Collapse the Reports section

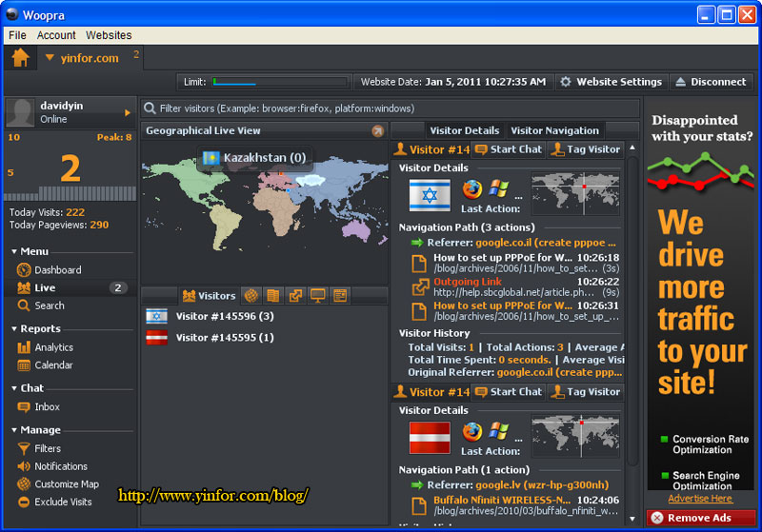(14, 328)
